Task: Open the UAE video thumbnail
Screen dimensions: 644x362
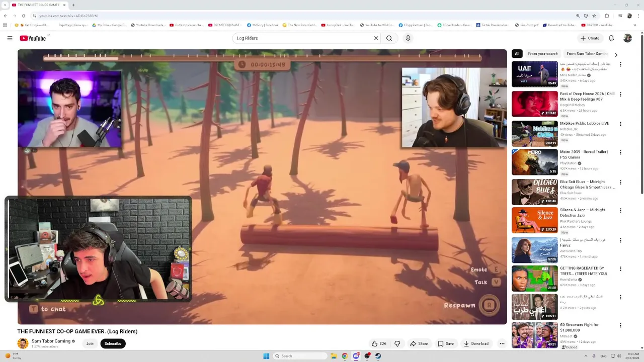Action: click(534, 74)
